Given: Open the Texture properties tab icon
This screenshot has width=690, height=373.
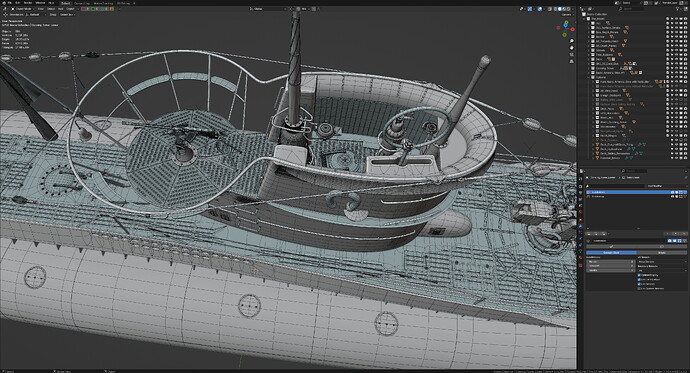Looking at the screenshot, I should 580,266.
